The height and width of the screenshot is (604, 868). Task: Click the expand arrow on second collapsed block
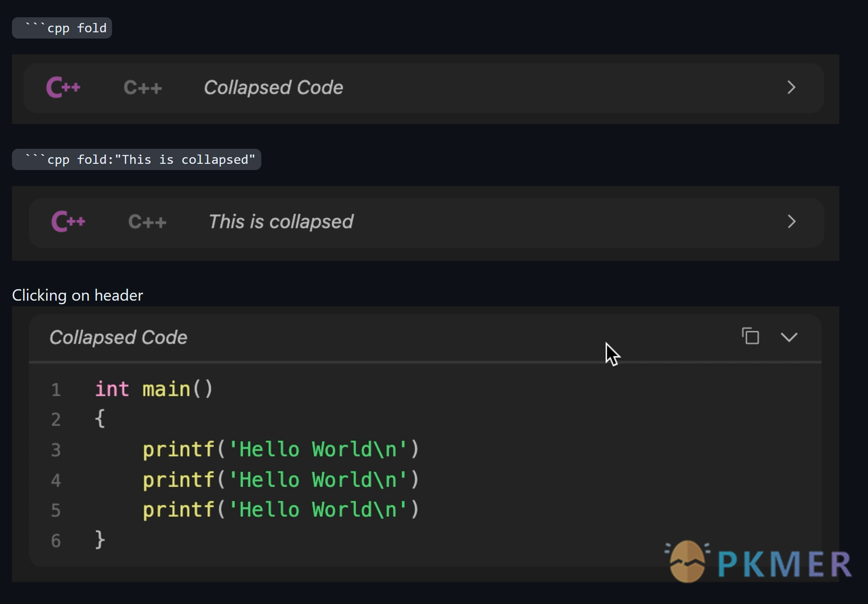click(791, 221)
